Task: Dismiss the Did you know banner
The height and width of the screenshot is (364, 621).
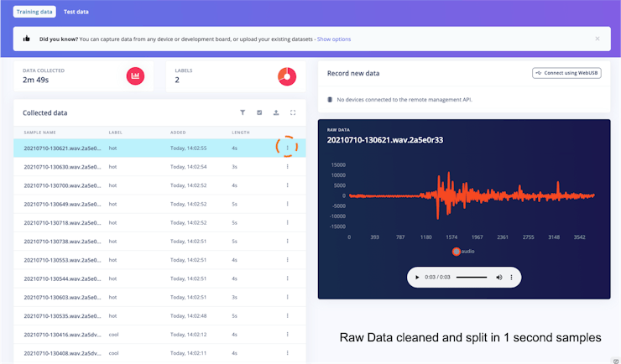Action: pyautogui.click(x=598, y=39)
